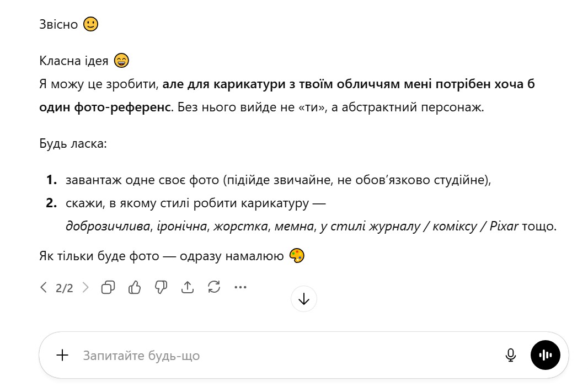Regenerate the response
Viewport: 588px width, 387px height.
pyautogui.click(x=214, y=287)
